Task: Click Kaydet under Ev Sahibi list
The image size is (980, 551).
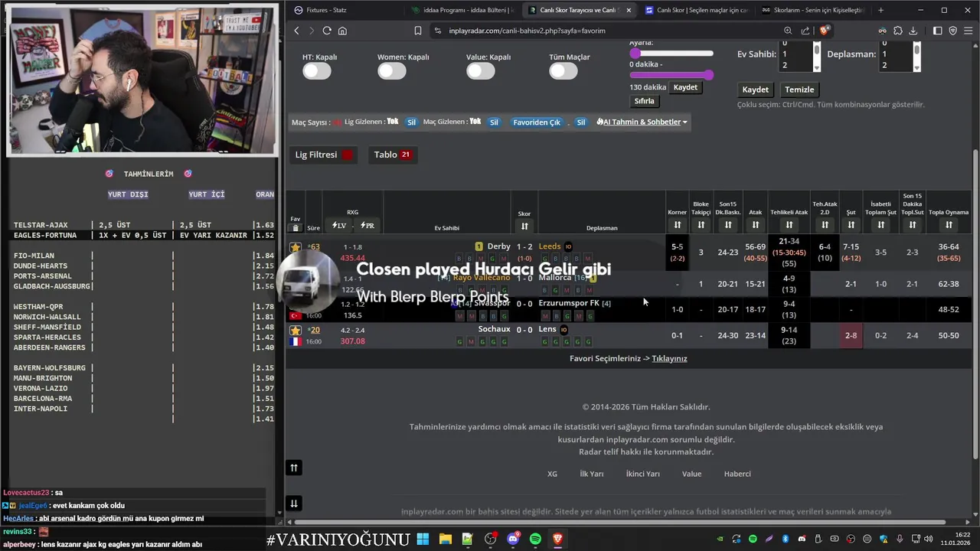Action: (755, 90)
